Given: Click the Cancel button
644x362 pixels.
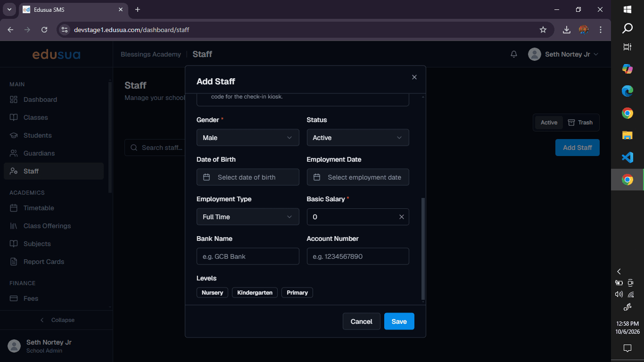Looking at the screenshot, I should click(362, 321).
